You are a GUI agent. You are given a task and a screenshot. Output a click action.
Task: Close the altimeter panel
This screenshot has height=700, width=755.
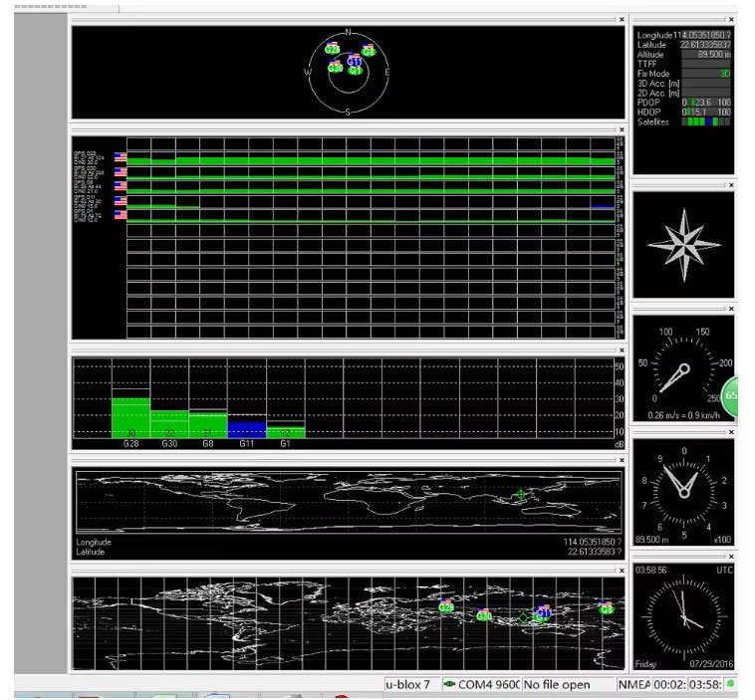[731, 432]
